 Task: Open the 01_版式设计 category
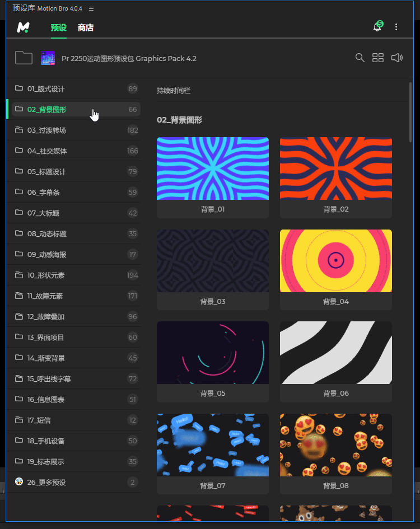click(76, 89)
